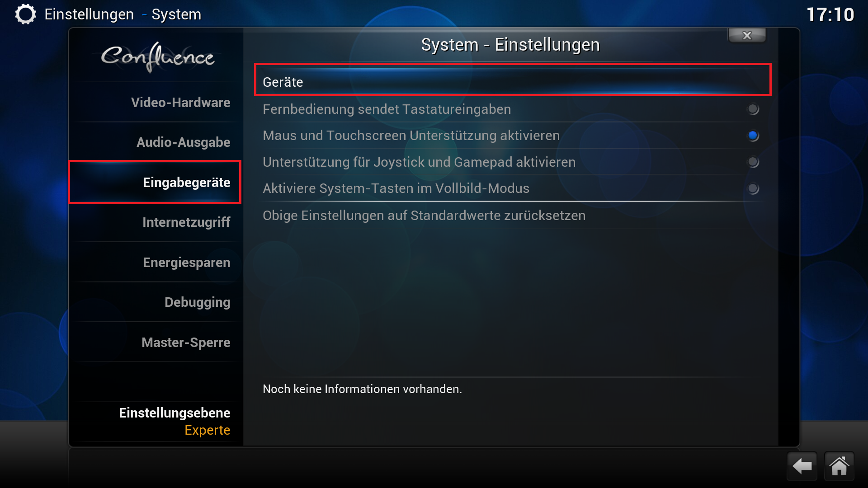Go to home screen via house icon

[x=839, y=466]
